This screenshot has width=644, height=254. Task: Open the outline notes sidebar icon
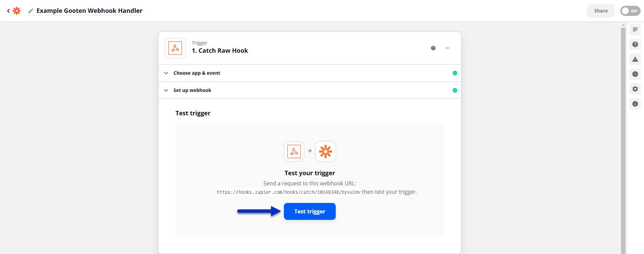[635, 29]
